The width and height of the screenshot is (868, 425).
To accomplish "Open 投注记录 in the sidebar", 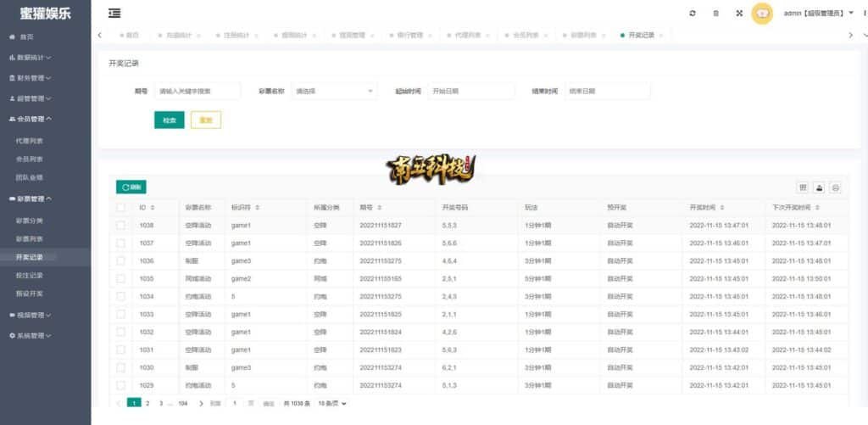I will pos(30,276).
